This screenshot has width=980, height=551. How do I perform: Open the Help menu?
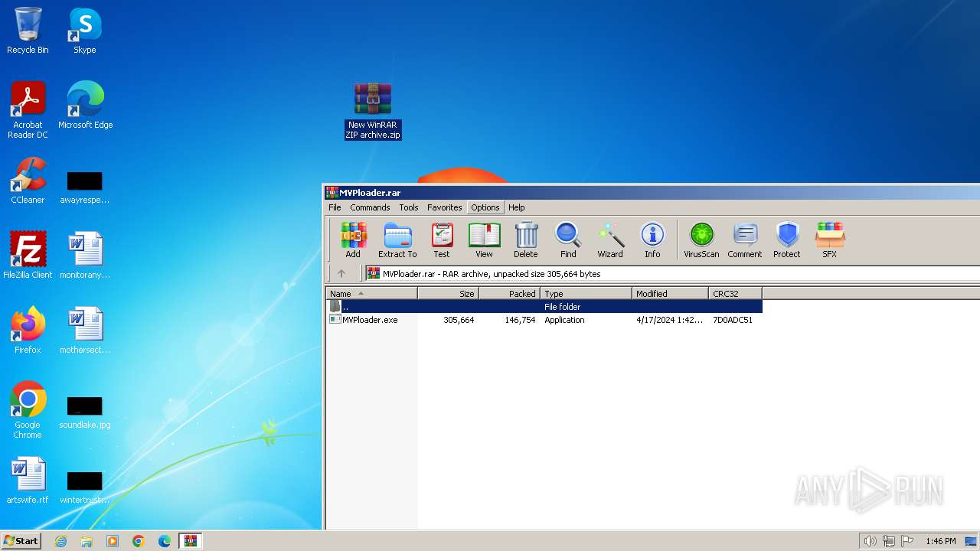tap(517, 207)
